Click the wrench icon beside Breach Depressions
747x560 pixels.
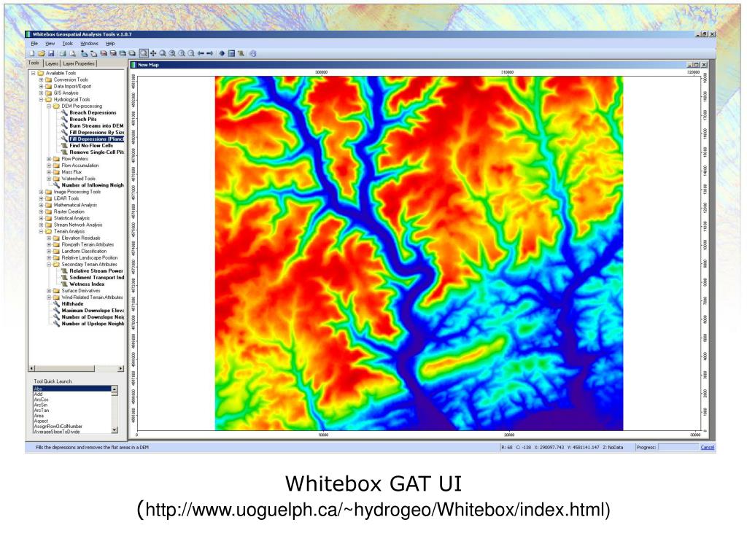[x=64, y=112]
